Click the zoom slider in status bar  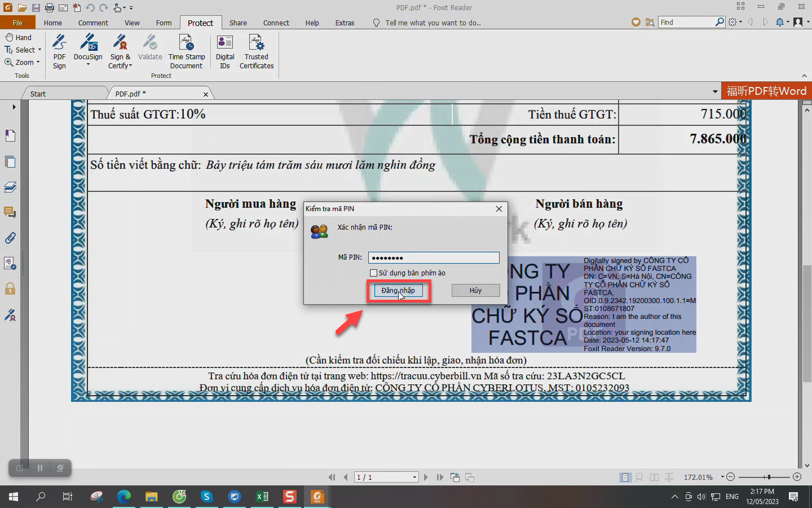(x=768, y=478)
